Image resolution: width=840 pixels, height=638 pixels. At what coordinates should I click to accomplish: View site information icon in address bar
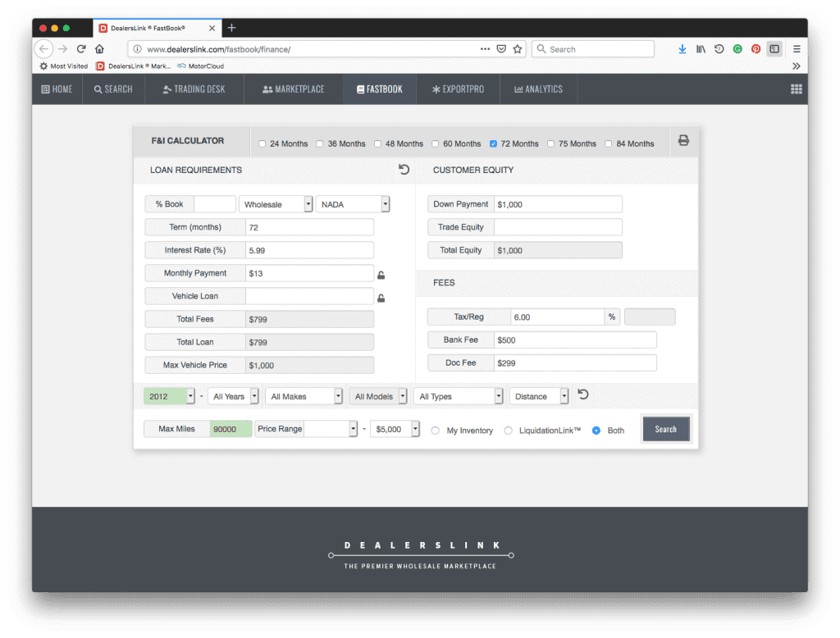pos(138,48)
